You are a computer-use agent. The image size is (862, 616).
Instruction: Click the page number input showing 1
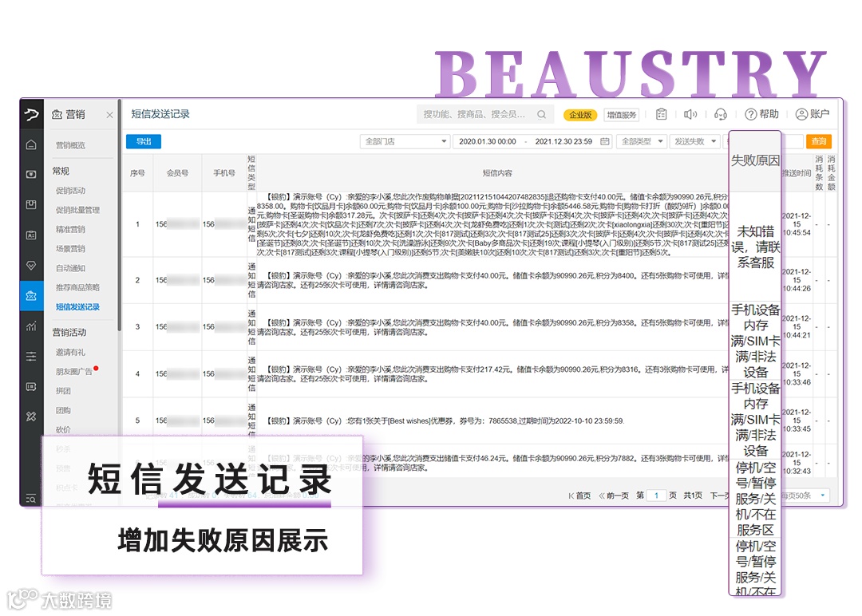656,495
